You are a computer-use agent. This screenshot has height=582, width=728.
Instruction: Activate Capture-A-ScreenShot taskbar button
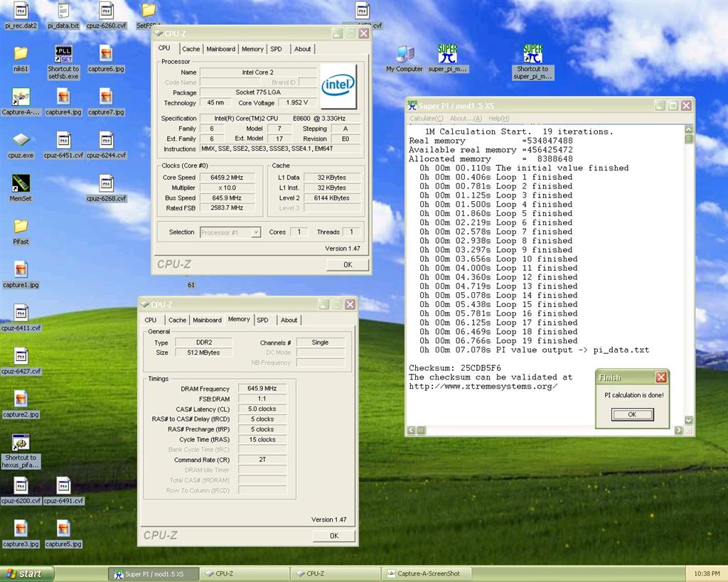point(428,574)
